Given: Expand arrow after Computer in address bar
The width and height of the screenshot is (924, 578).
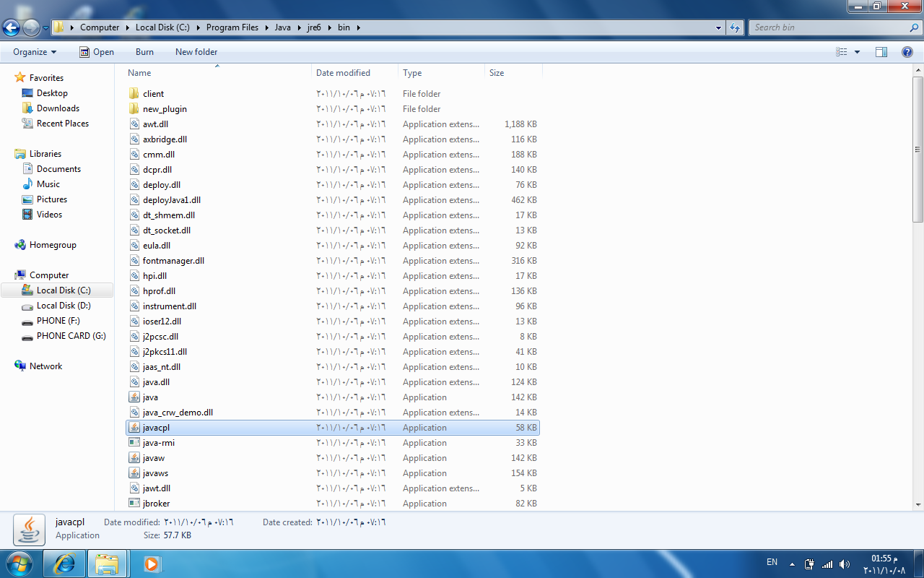Looking at the screenshot, I should pos(127,27).
